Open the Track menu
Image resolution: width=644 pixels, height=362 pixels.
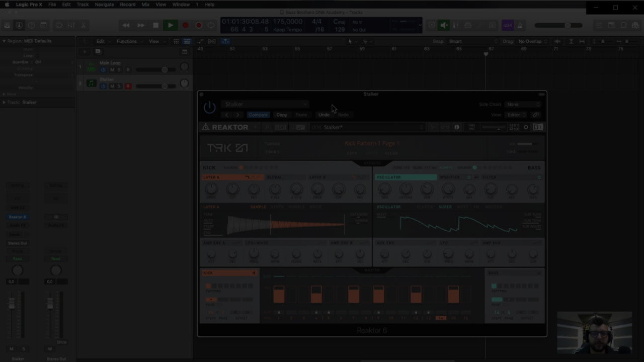pos(83,5)
